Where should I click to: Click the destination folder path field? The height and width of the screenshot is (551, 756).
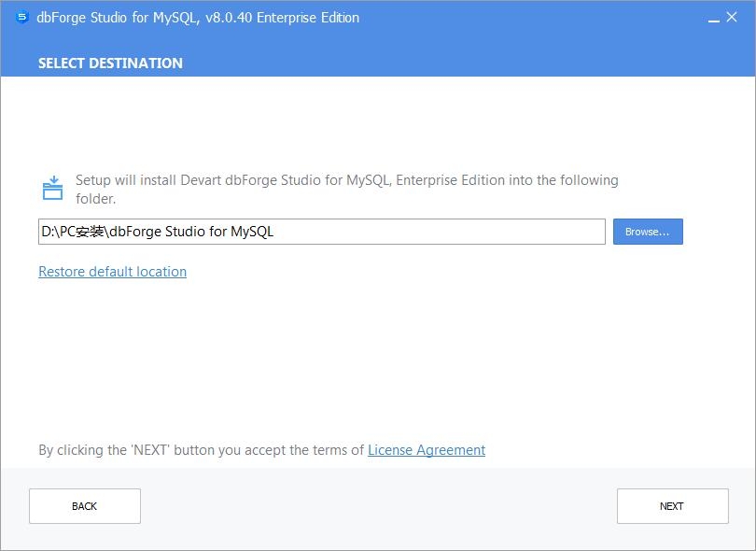[x=322, y=232]
